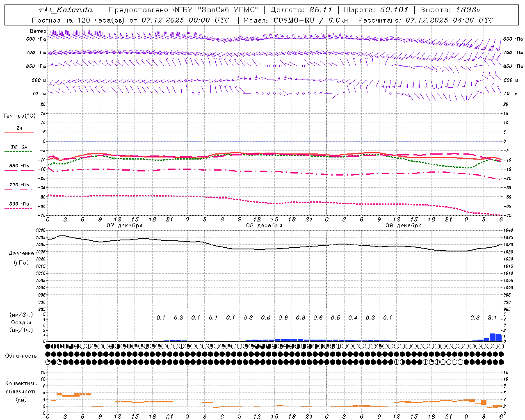Click the 'Осадки' precipitation label
This screenshot has width=525, height=420.
21,322
